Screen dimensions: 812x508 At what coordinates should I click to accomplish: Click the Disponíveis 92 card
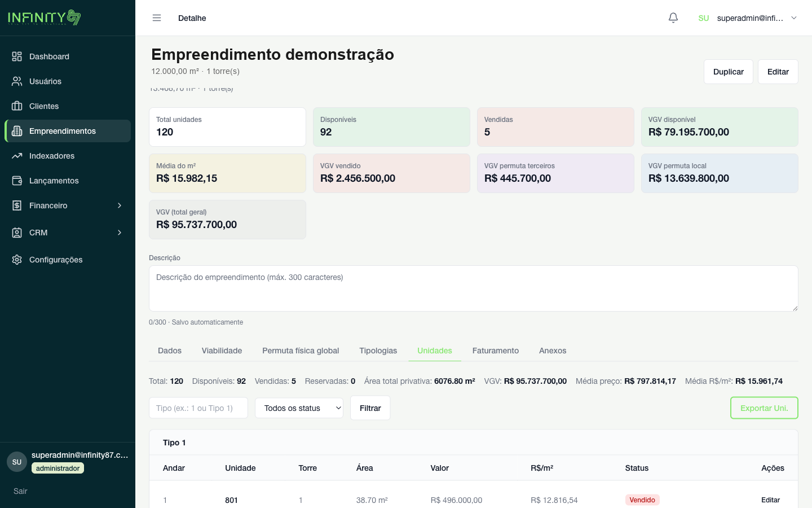(x=391, y=127)
